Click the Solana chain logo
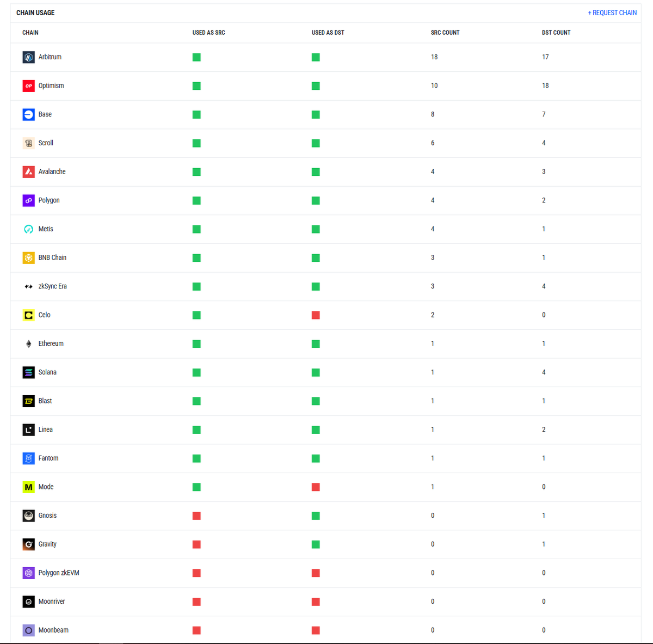Screen dimensions: 653x644 point(28,372)
